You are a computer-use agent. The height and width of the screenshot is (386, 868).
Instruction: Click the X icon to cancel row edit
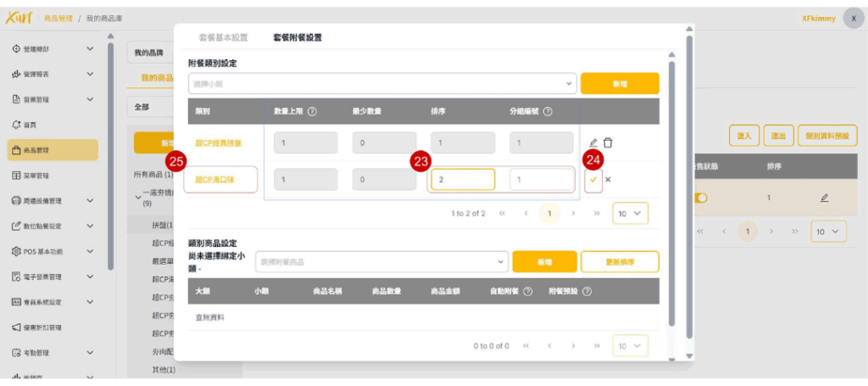coord(608,179)
